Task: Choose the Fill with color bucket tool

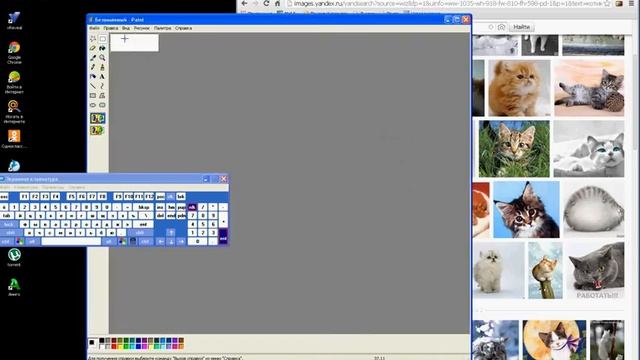Action: [102, 48]
